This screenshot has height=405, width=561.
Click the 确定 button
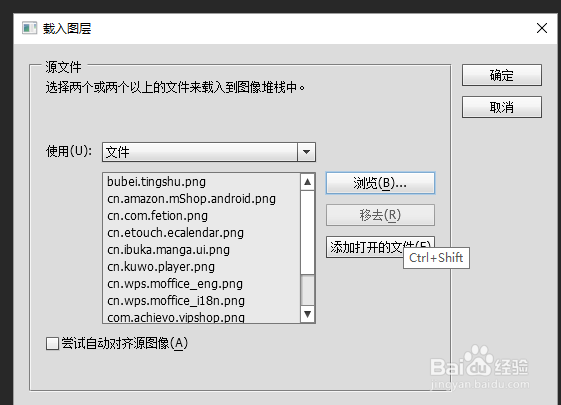click(x=502, y=75)
